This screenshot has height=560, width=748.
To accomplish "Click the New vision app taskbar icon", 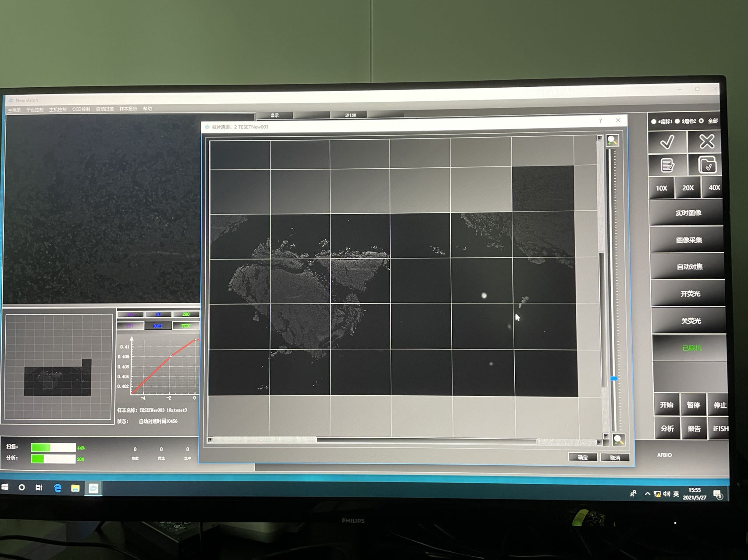I will point(93,488).
